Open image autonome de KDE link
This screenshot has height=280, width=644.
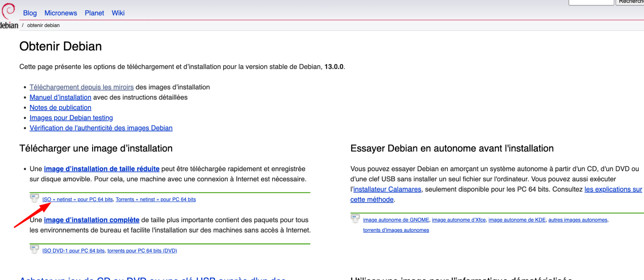pyautogui.click(x=517, y=220)
